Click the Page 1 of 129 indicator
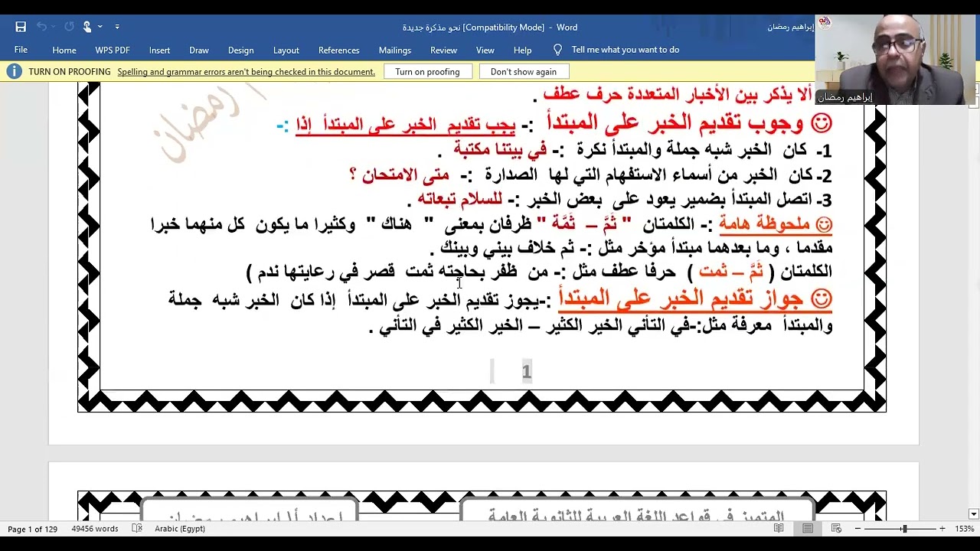980x551 pixels. [x=32, y=529]
